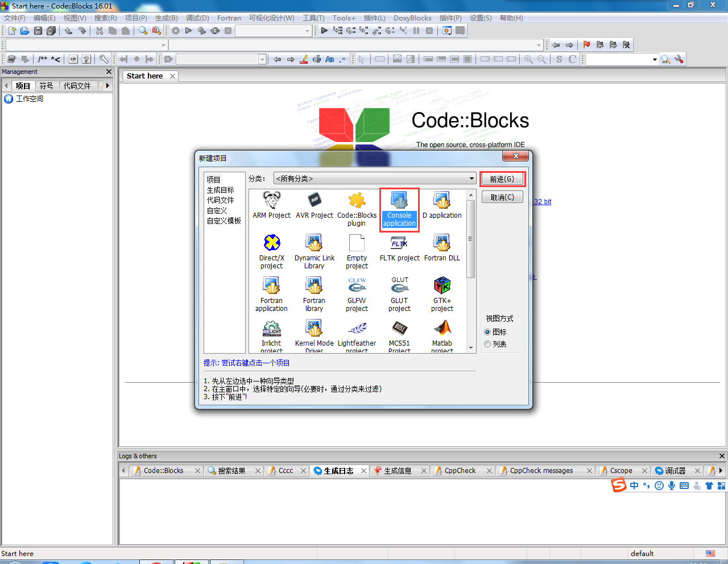728x564 pixels.
Task: Switch to the CppCheck log tab
Action: pyautogui.click(x=460, y=471)
